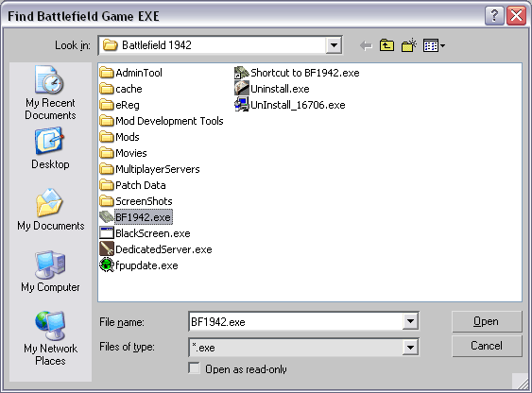The height and width of the screenshot is (393, 532).
Task: Create a new folder
Action: tap(409, 45)
